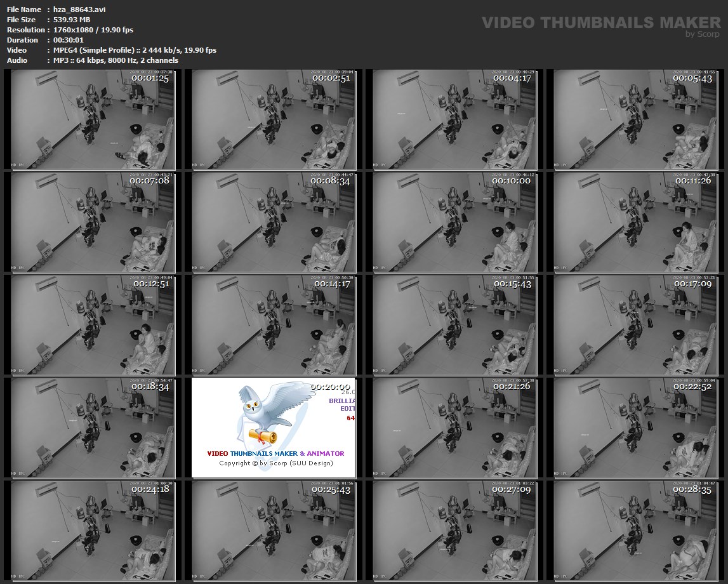Click the file name hza_88643.avi
Viewport: 728px width, 584px height.
click(79, 10)
